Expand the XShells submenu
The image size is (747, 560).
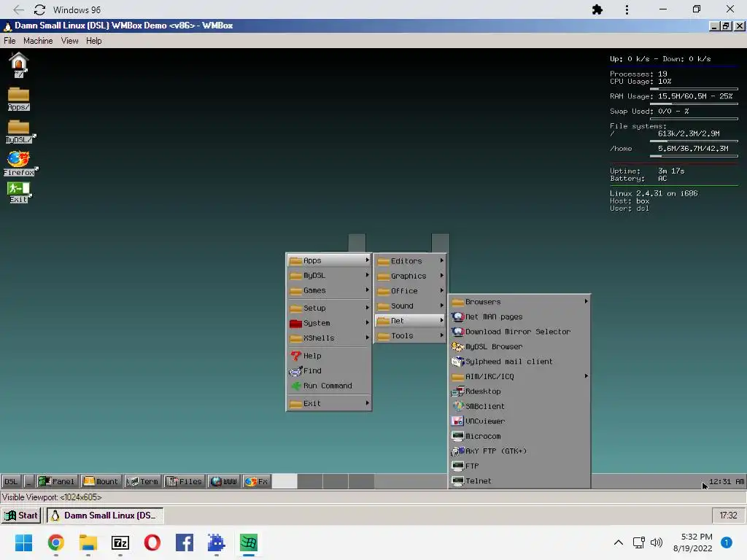(x=329, y=338)
